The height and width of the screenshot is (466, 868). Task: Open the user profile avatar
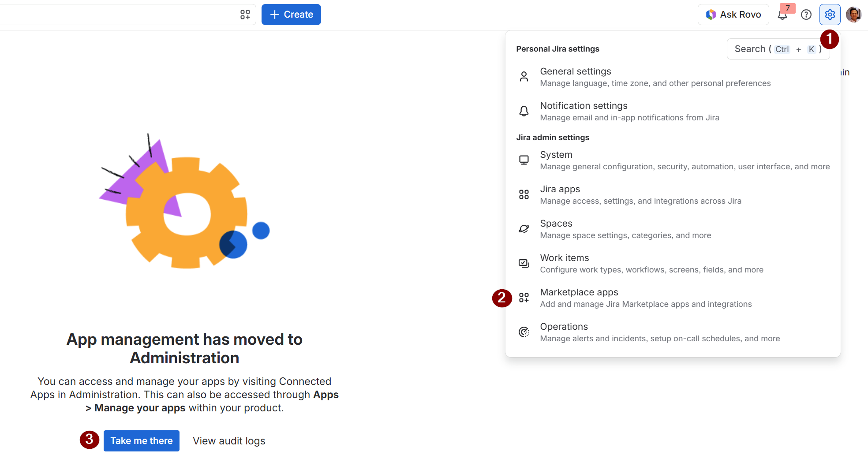point(853,15)
